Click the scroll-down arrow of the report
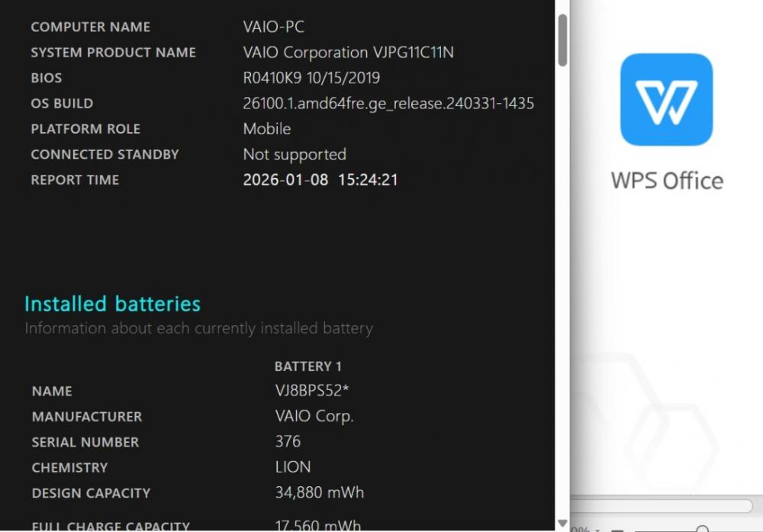This screenshot has height=532, width=763. pyautogui.click(x=562, y=524)
